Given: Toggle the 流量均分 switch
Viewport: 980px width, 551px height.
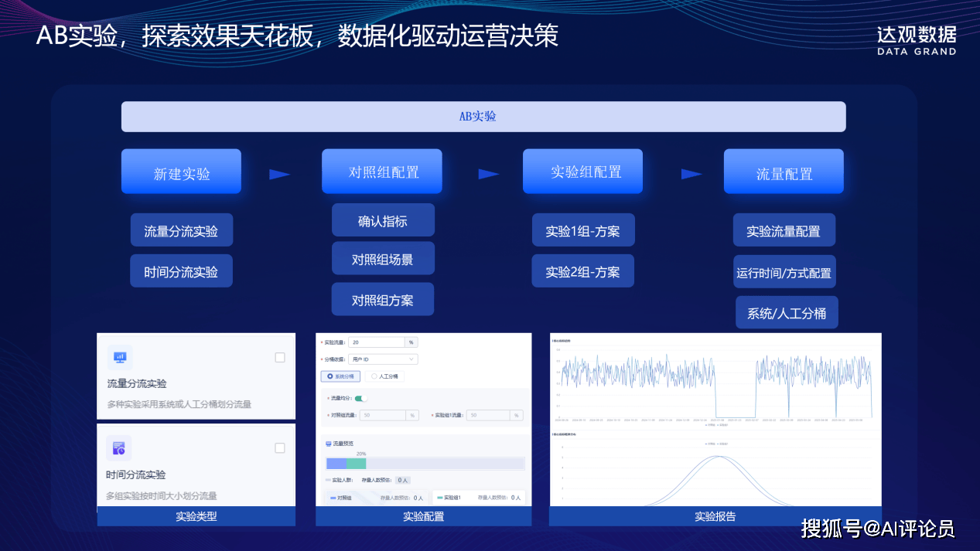Looking at the screenshot, I should (x=360, y=398).
